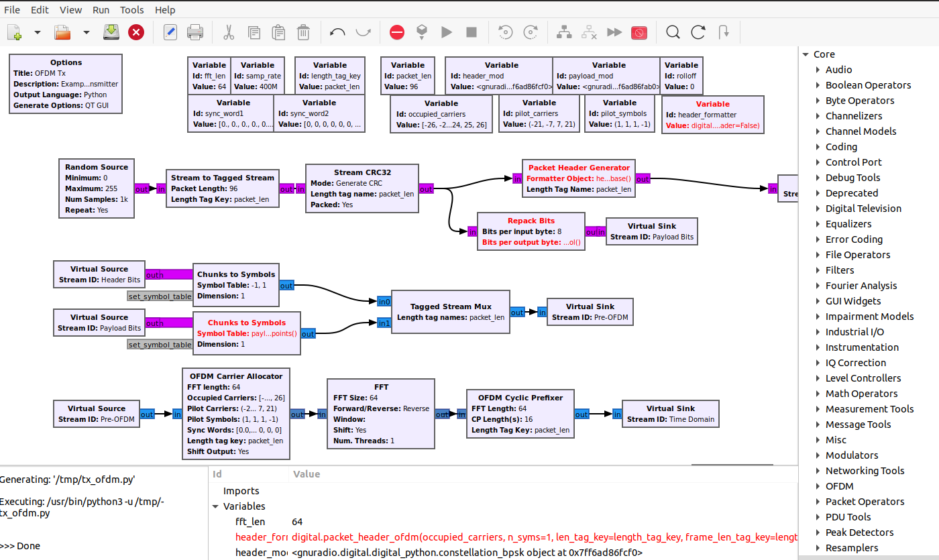Screen dimensions: 939x560
Task: Open the new-file dropdown arrow
Action: [37, 32]
